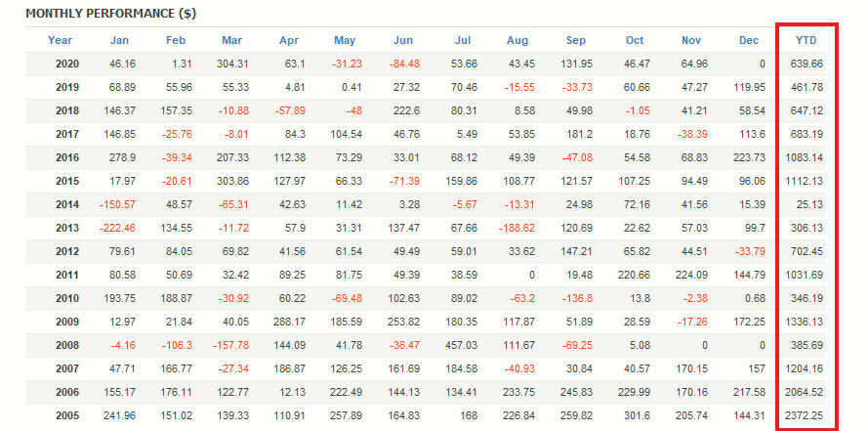
Task: Select the 2006 YTD value 2064.52
Action: tap(803, 391)
